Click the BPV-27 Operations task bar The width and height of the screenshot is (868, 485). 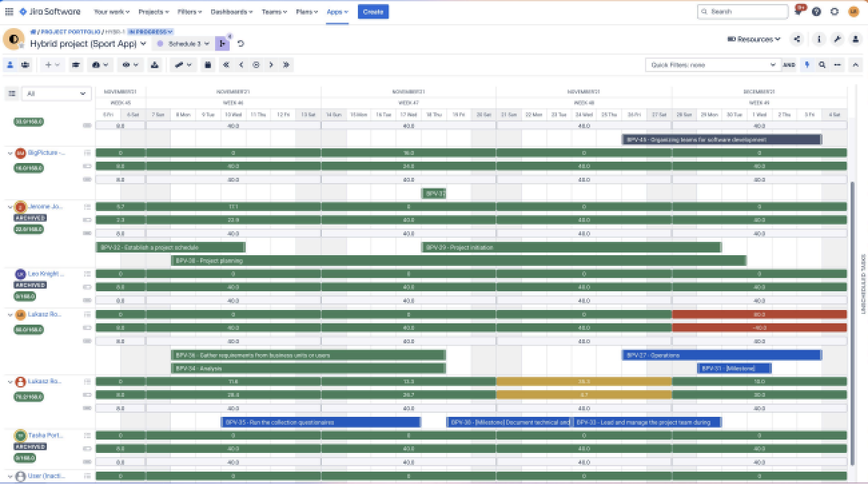tap(721, 355)
